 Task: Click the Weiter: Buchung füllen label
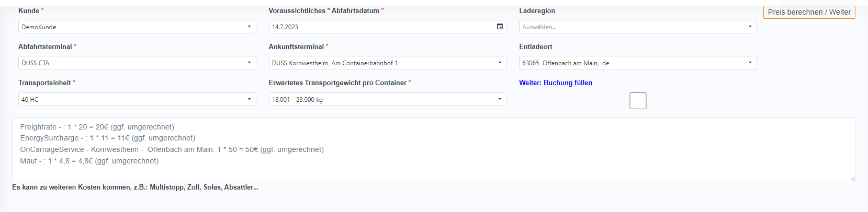click(556, 83)
